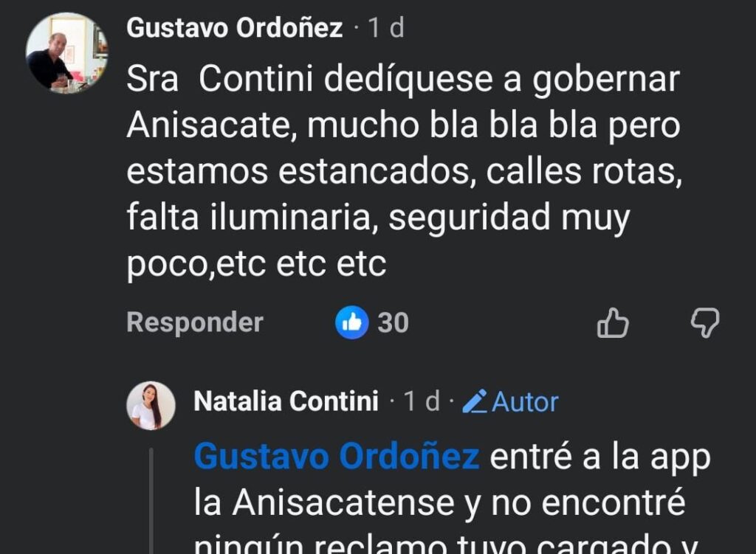Like Gustavo Ordoñez's comment with thumbs up
The image size is (756, 554).
(x=612, y=323)
